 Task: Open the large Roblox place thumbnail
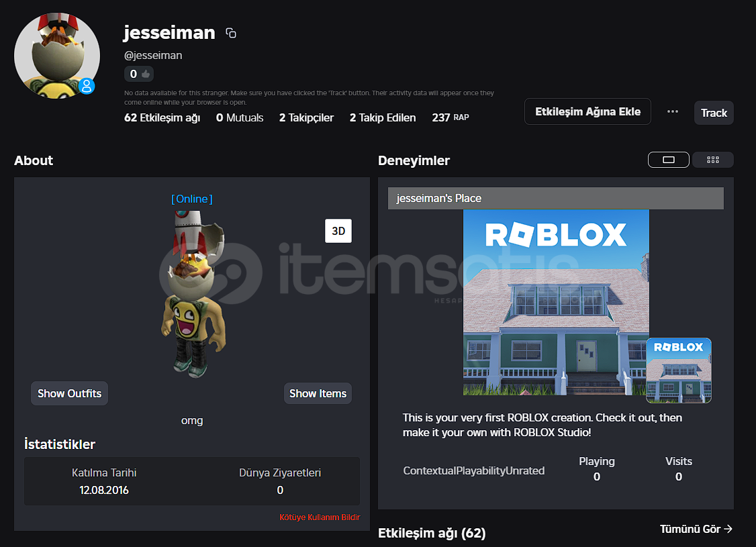[556, 302]
